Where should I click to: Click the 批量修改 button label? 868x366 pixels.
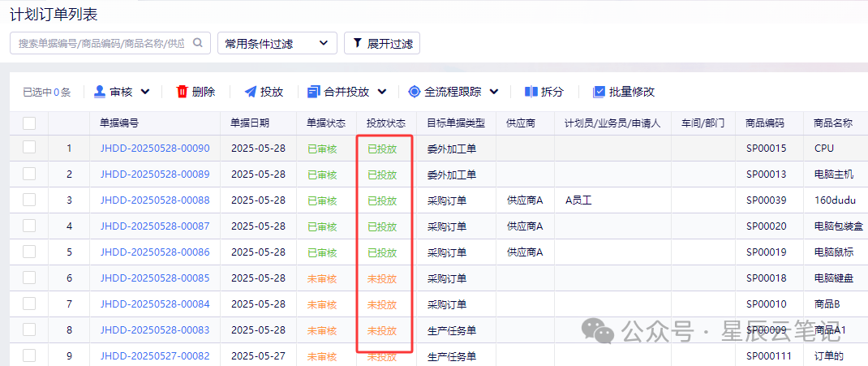click(x=632, y=92)
